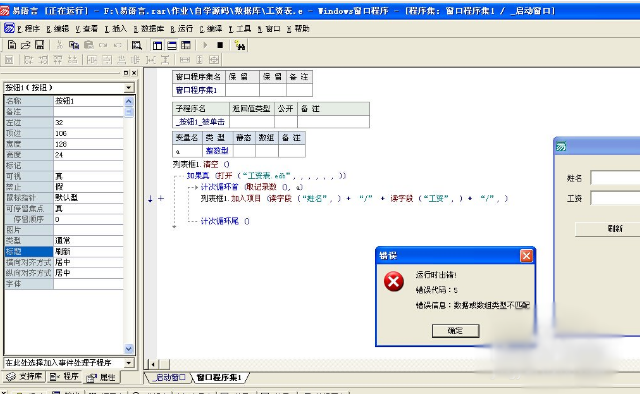
Task: Select the 名称 property value 按钮1
Action: point(88,101)
